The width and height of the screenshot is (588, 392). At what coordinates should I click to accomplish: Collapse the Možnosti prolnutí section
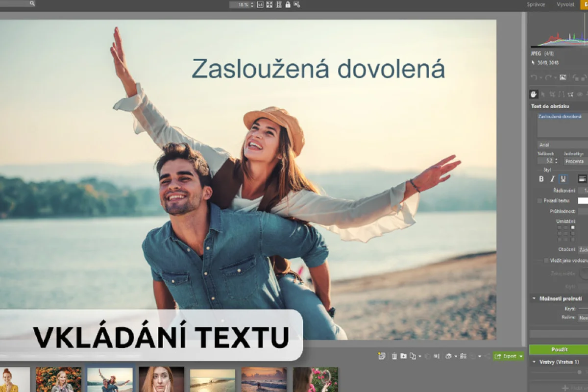point(534,298)
